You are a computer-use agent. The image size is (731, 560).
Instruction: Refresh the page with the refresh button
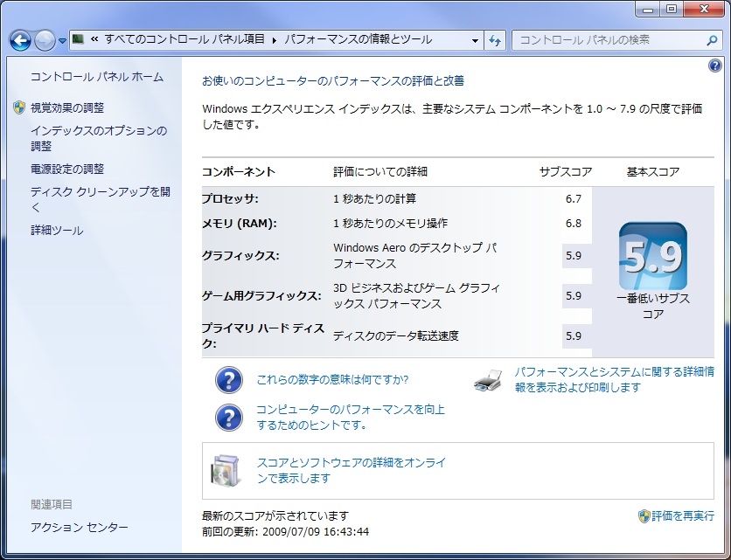click(495, 40)
